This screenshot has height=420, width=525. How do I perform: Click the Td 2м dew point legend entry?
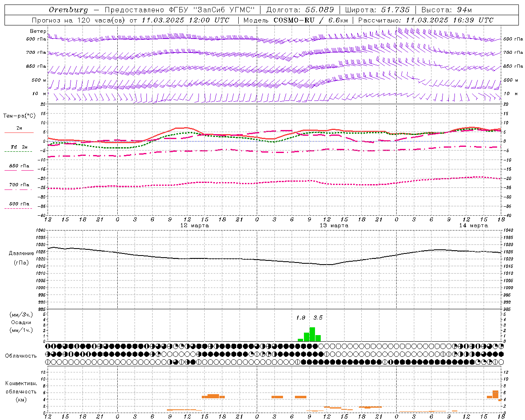click(x=19, y=147)
